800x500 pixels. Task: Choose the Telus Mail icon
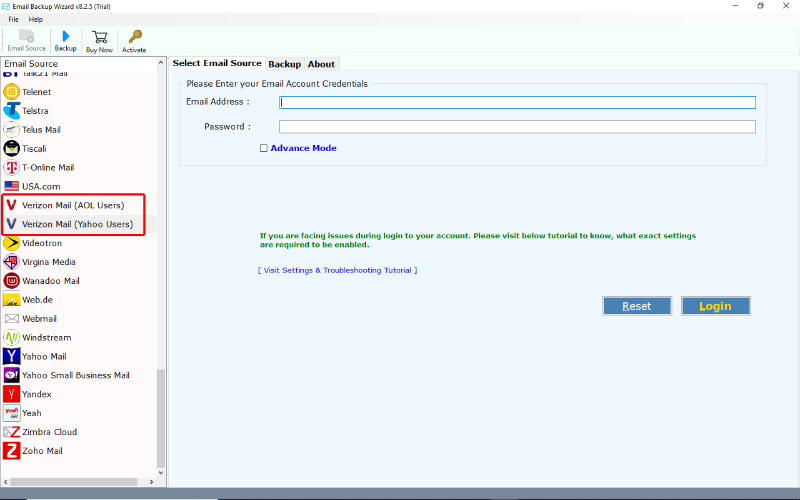tap(11, 130)
